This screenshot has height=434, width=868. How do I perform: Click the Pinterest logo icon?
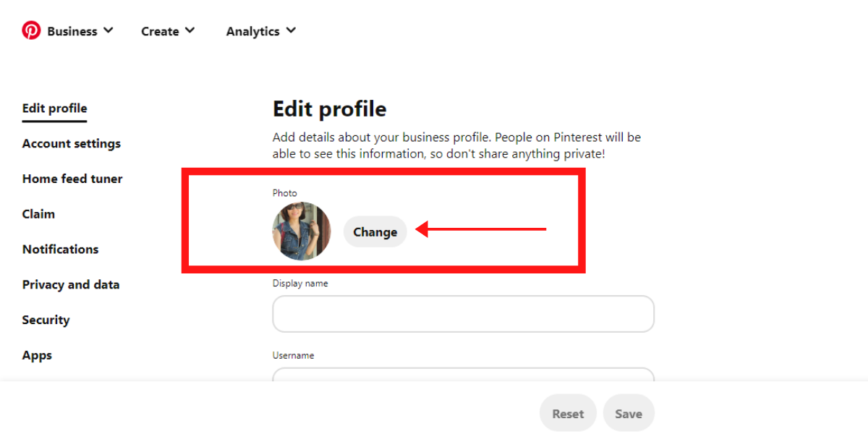point(31,30)
